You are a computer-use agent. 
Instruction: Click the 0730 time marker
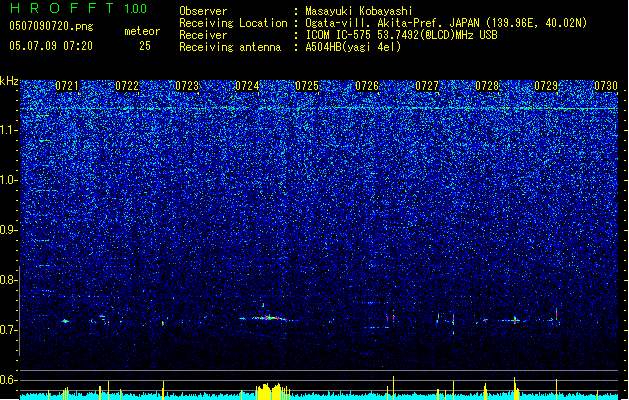(x=606, y=86)
